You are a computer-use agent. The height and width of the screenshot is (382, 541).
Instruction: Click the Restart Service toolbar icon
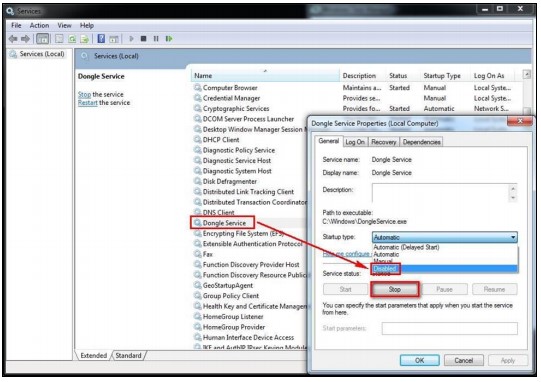pyautogui.click(x=169, y=39)
